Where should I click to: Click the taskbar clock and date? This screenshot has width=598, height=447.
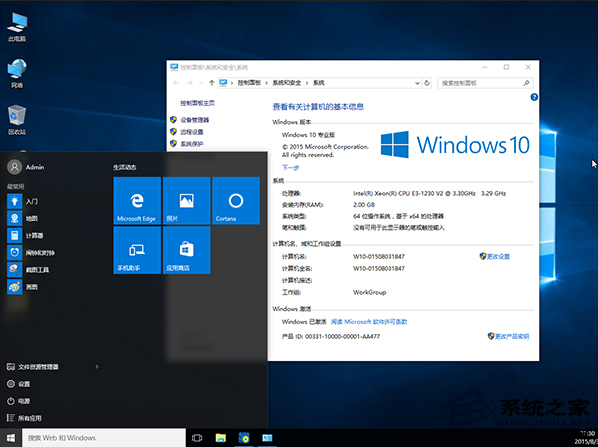[x=587, y=438]
